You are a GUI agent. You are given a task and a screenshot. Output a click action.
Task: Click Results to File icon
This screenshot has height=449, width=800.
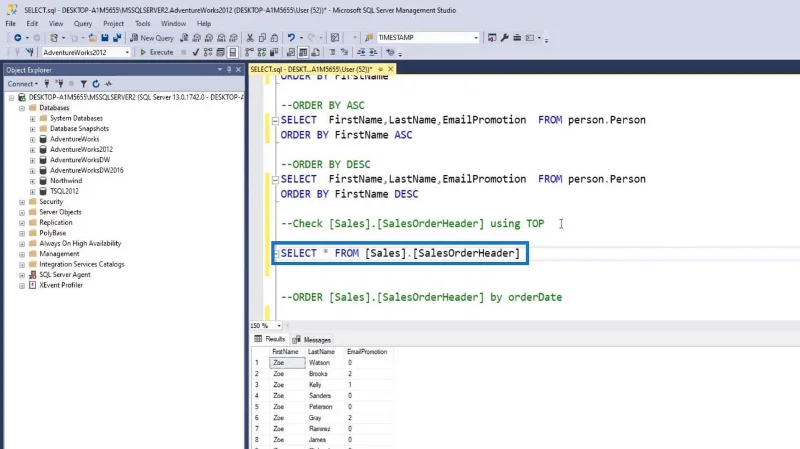315,52
